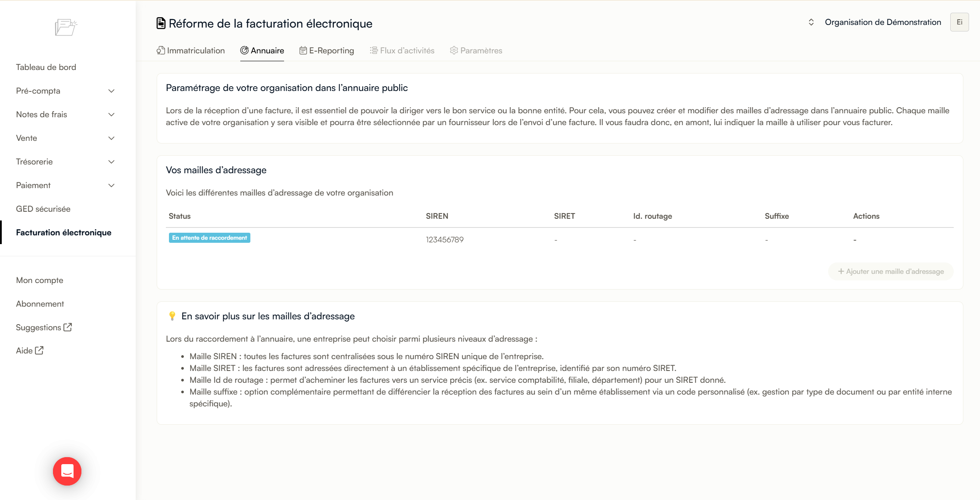Screen dimensions: 980x500
Task: Click the Suggestions external link icon
Action: click(x=68, y=327)
